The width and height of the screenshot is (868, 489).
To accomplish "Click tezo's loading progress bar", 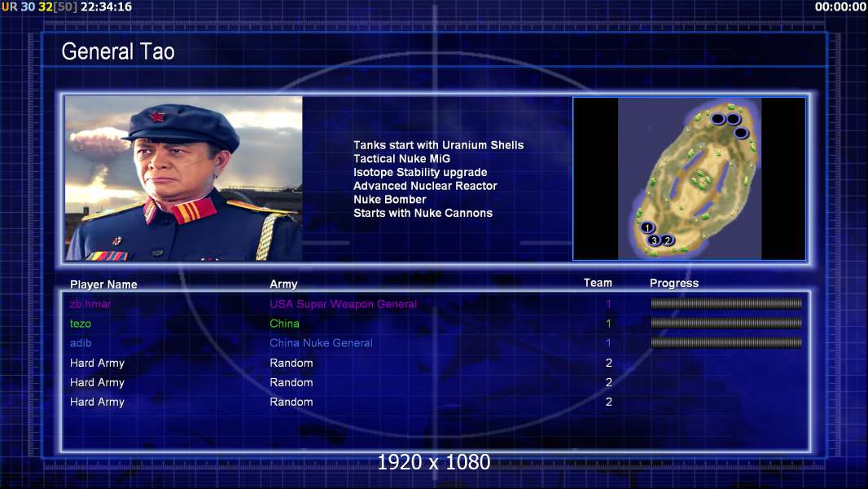I will click(726, 323).
